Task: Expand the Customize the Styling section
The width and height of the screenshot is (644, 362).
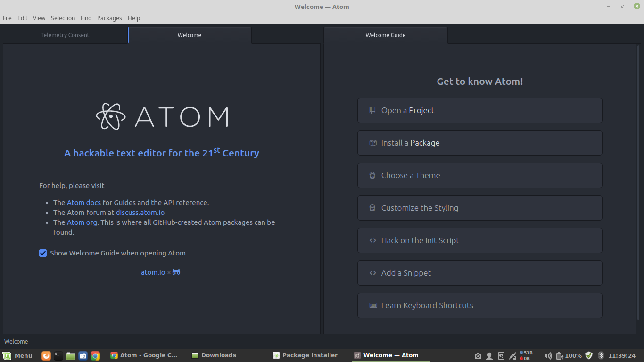Action: 479,208
